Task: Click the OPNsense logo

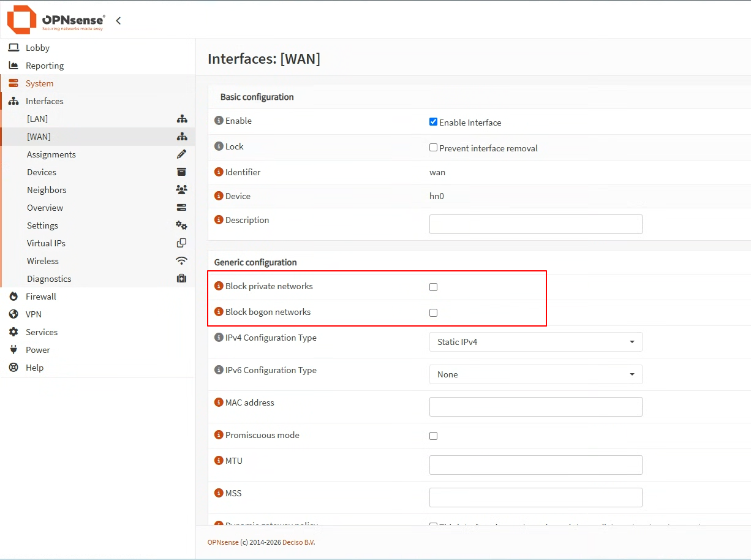Action: click(56, 20)
